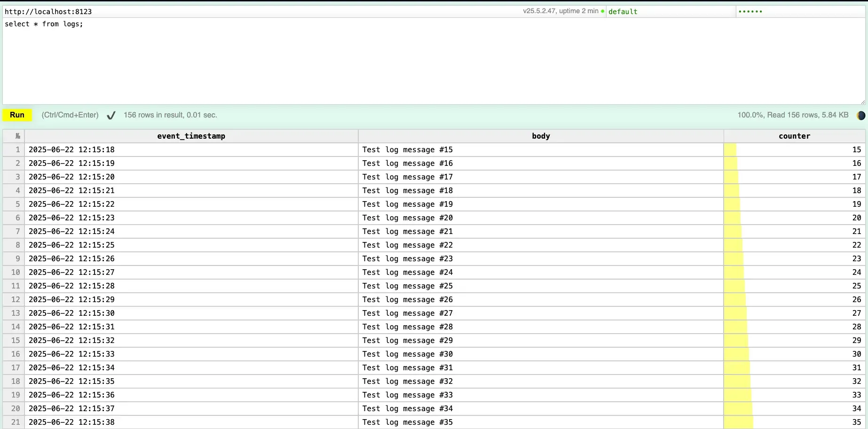The image size is (868, 429).
Task: Select the timestamp 2025-06-22 12:15:38
Action: 191,422
